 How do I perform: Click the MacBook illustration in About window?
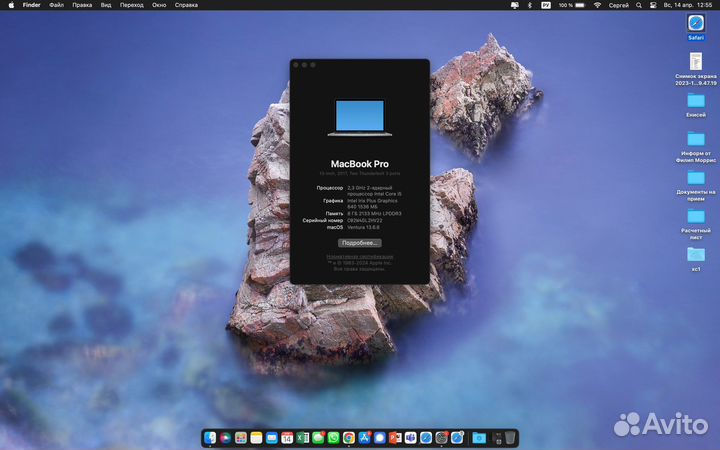pos(360,118)
